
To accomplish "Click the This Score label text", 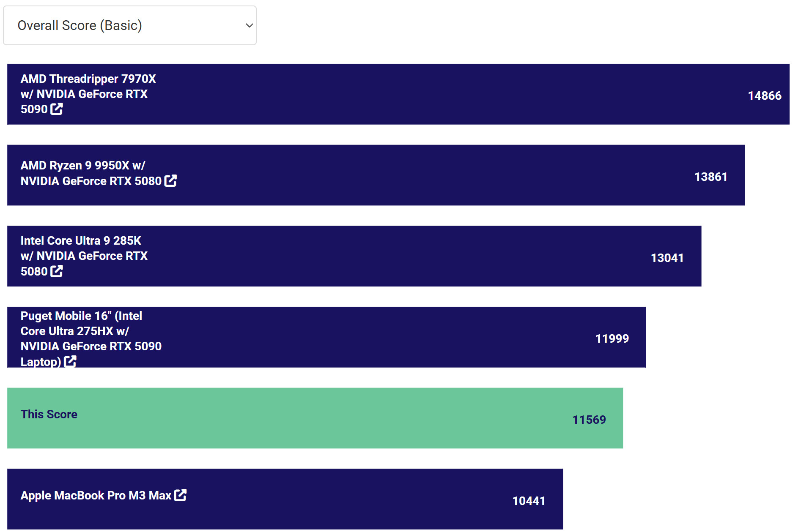I will click(x=49, y=414).
